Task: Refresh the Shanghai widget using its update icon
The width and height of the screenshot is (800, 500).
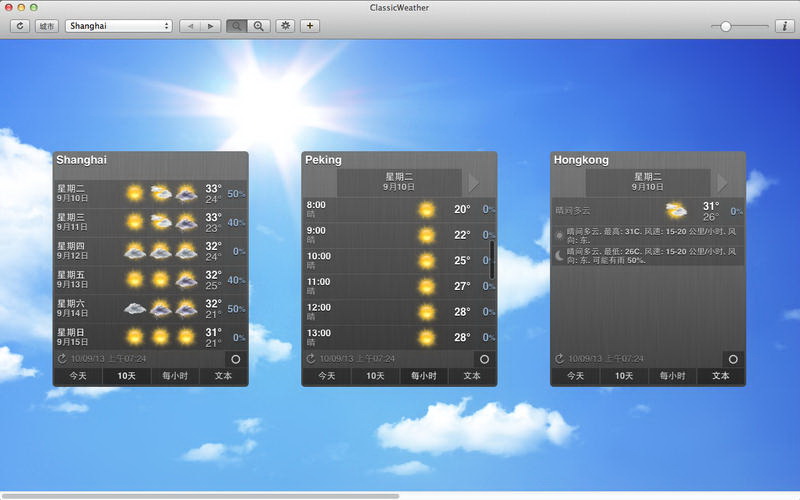Action: click(x=62, y=358)
